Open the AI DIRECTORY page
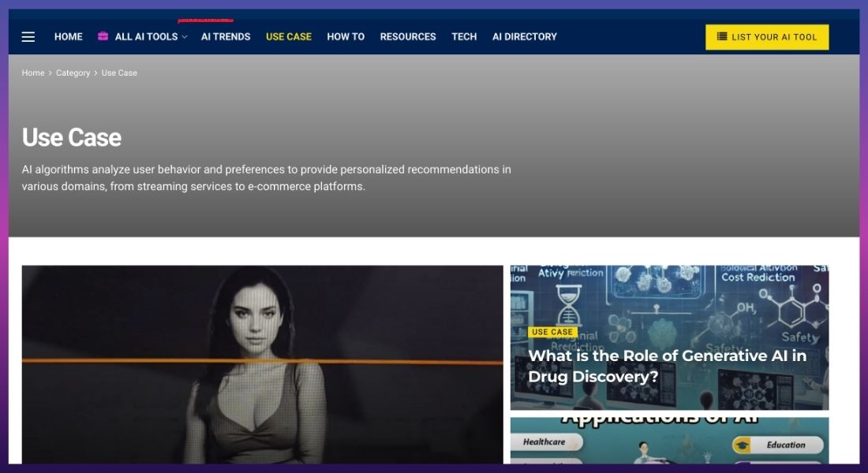 524,36
